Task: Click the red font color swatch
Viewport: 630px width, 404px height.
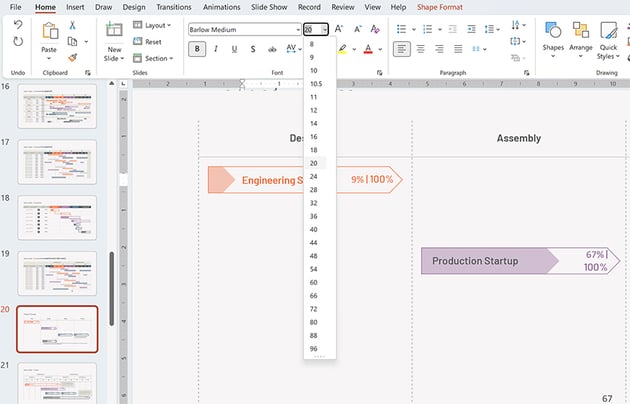Action: (368, 48)
